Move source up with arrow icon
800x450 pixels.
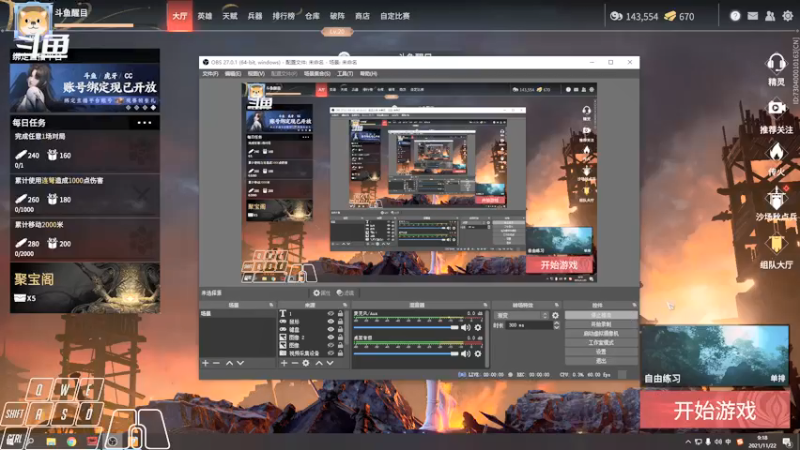pos(319,363)
